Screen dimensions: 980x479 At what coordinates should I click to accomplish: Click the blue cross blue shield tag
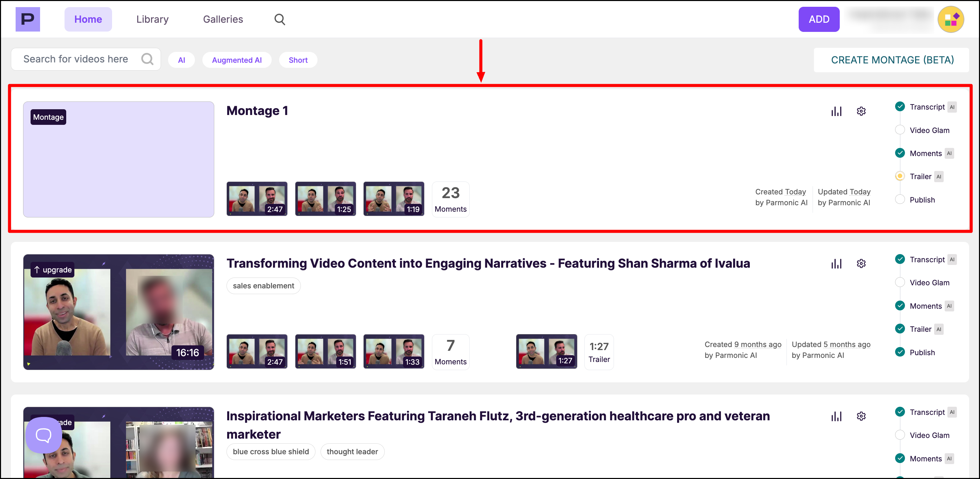pyautogui.click(x=271, y=452)
